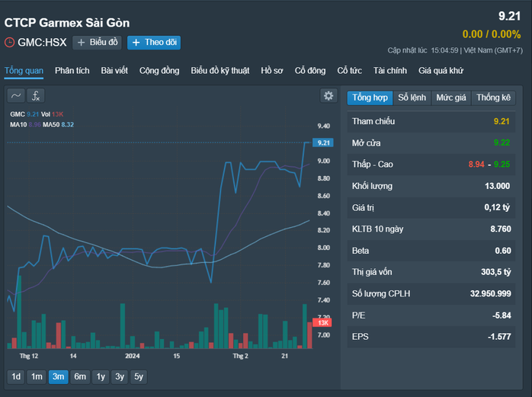Click the Cao value 9.25
The image size is (532, 397).
(x=502, y=165)
